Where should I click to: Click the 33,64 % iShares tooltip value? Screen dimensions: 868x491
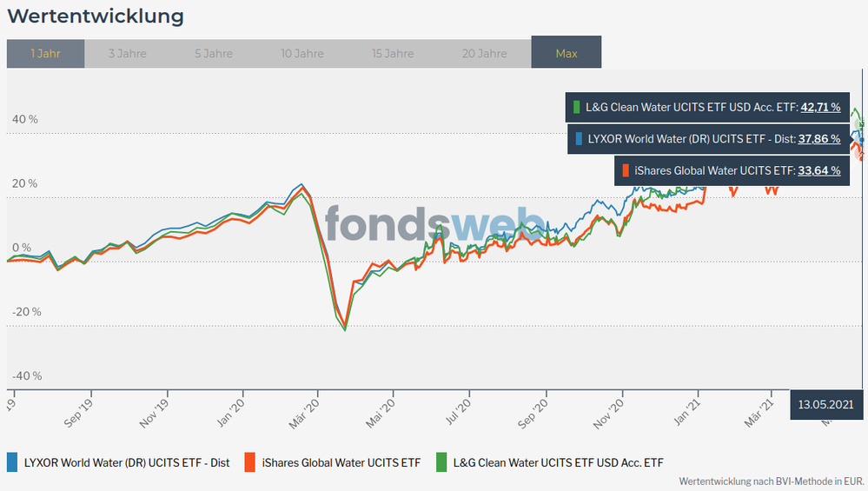[x=820, y=171]
